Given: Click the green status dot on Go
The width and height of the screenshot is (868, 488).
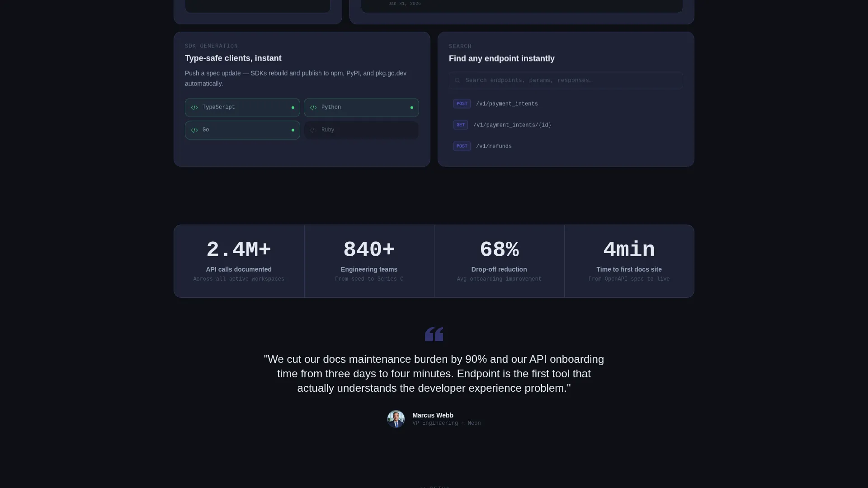Looking at the screenshot, I should coord(293,130).
